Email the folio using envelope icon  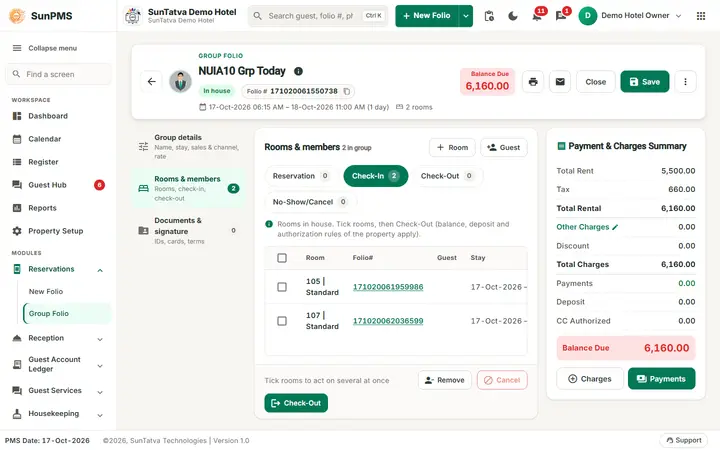pos(560,82)
